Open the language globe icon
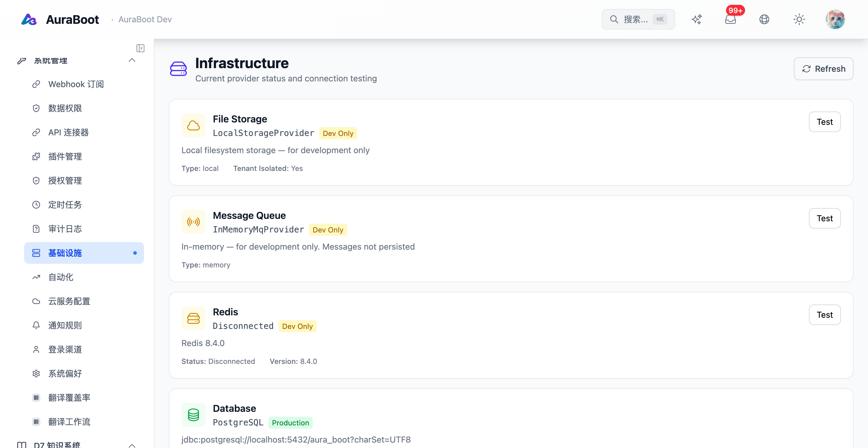 tap(764, 19)
